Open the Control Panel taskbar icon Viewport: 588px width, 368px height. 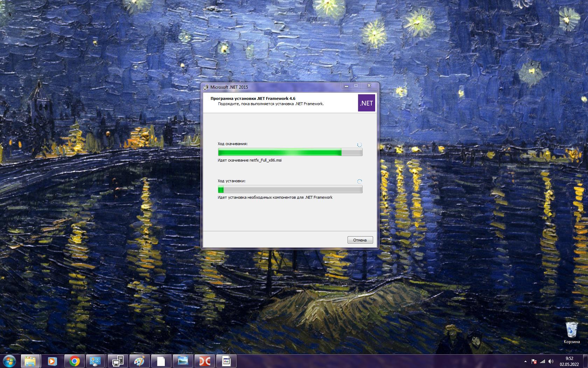(95, 361)
